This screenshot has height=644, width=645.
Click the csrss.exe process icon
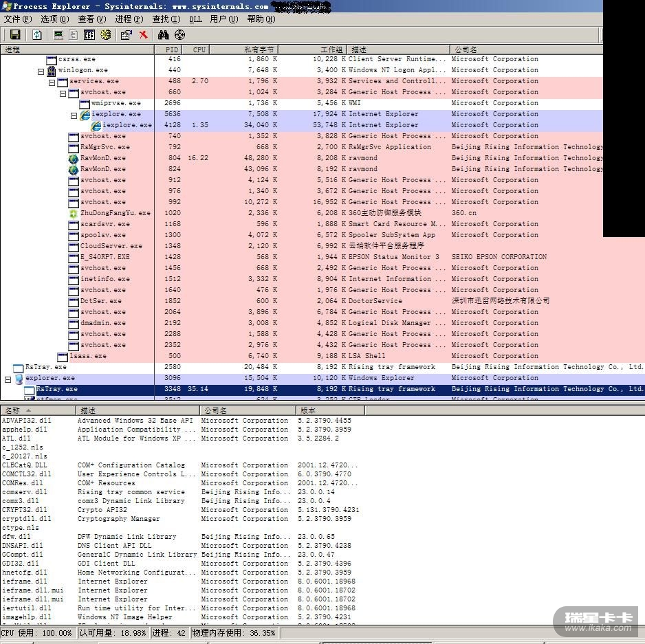coord(52,60)
